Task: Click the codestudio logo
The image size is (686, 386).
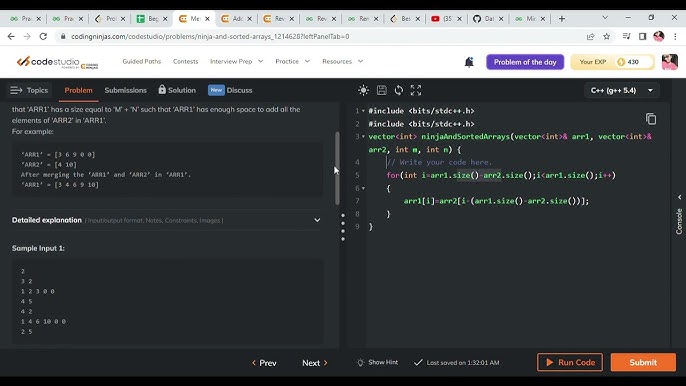Action: 57,62
